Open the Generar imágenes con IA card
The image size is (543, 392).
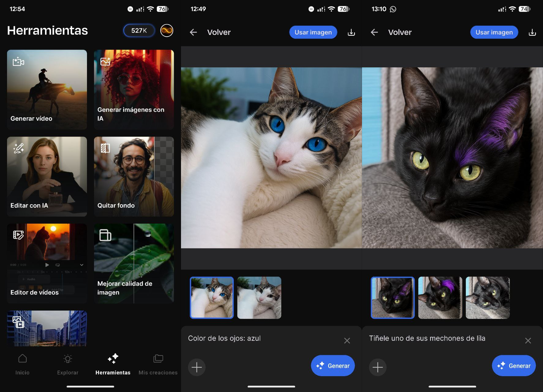134,89
